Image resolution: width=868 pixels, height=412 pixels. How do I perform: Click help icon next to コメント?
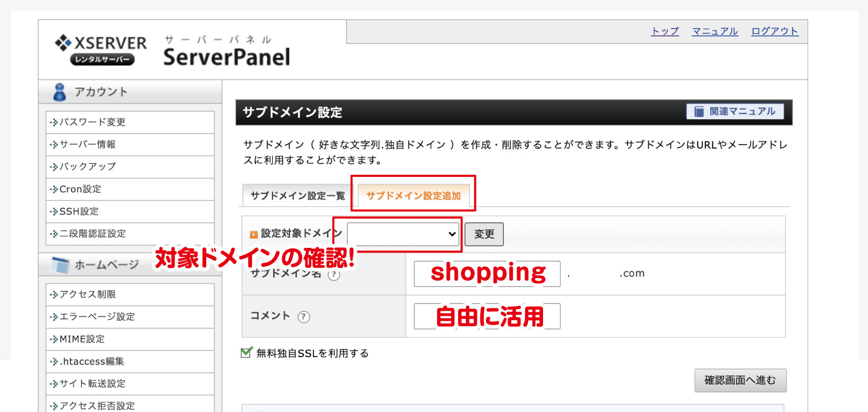coord(303,317)
